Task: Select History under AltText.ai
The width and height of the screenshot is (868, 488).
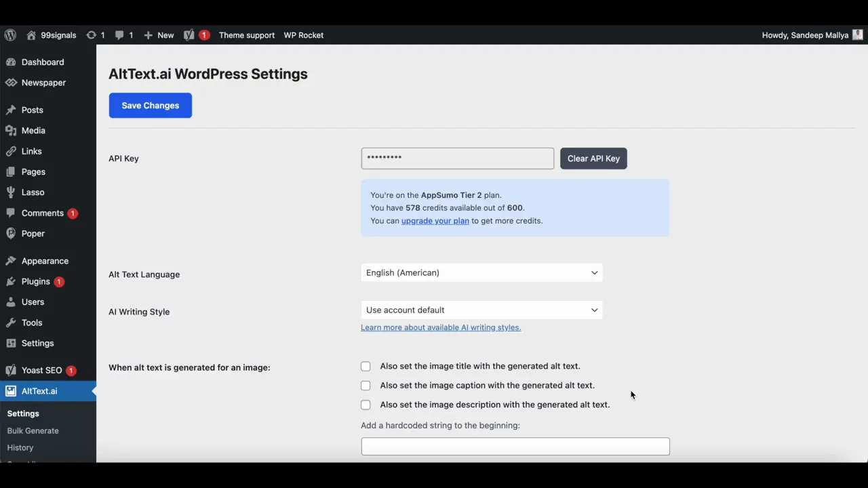Action: tap(20, 447)
